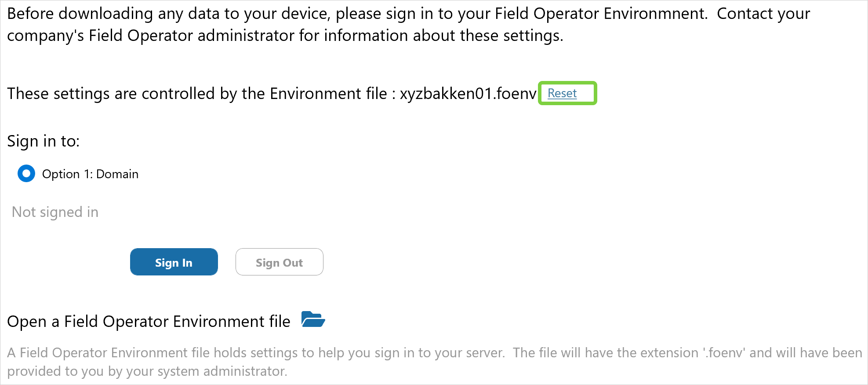This screenshot has width=868, height=385.
Task: Click the Reset link
Action: [562, 93]
